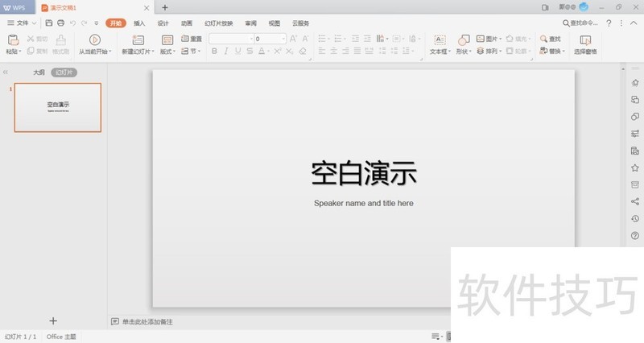
Task: Start slideshow from current slide
Action: point(95,39)
